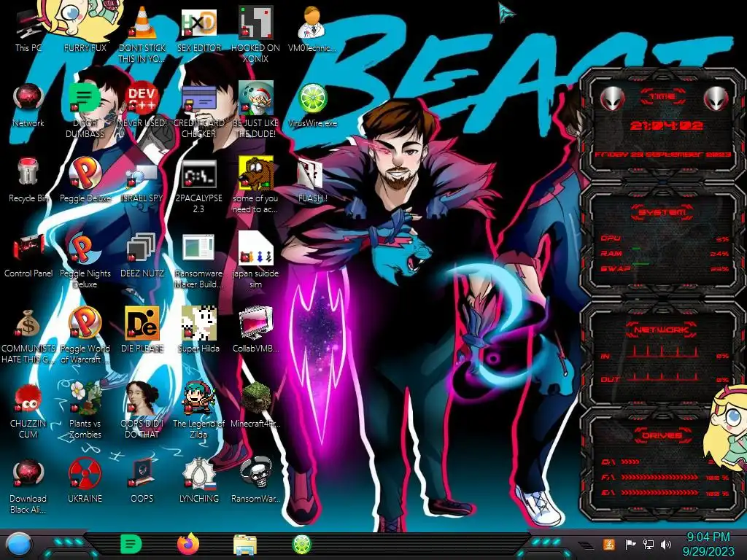Launch The Legend of Zilda shortcut
The height and width of the screenshot is (560, 747).
(x=198, y=411)
